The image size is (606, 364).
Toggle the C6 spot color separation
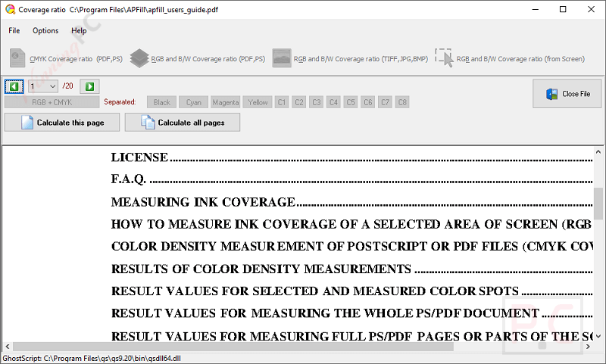pos(368,102)
